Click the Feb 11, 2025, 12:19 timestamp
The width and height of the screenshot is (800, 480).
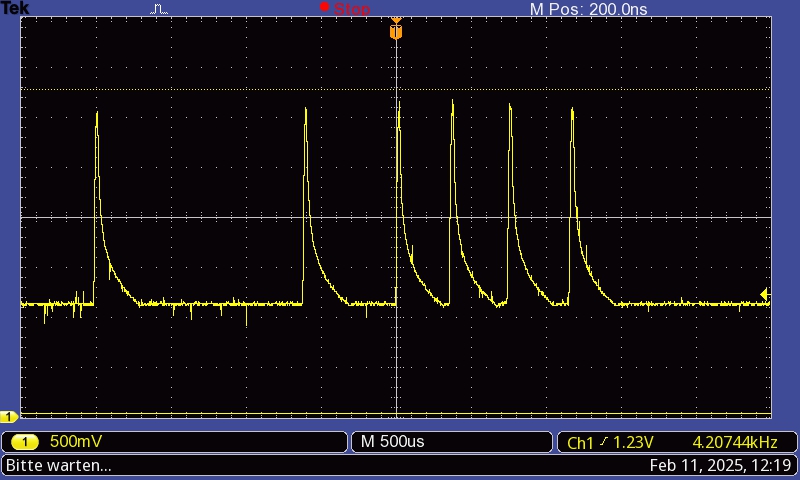pyautogui.click(x=720, y=465)
